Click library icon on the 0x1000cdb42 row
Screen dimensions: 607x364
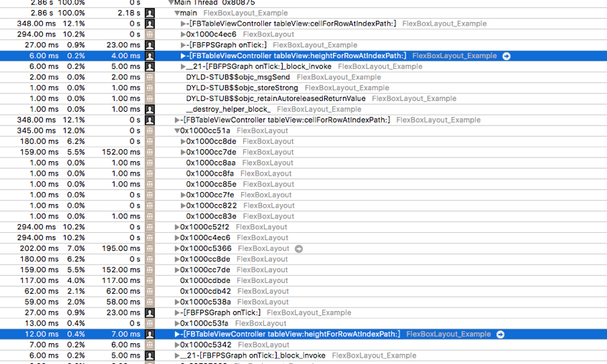pyautogui.click(x=150, y=292)
